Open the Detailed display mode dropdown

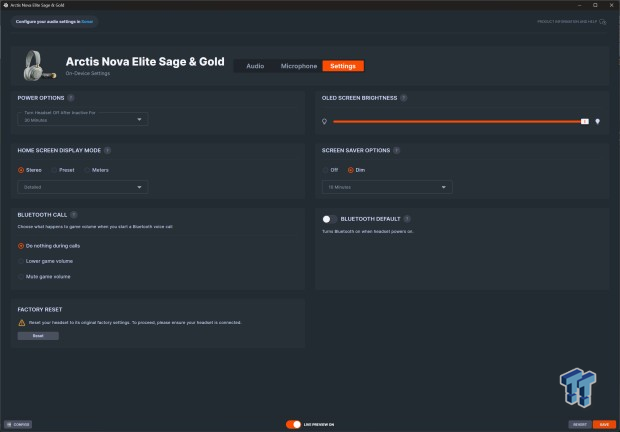83,187
